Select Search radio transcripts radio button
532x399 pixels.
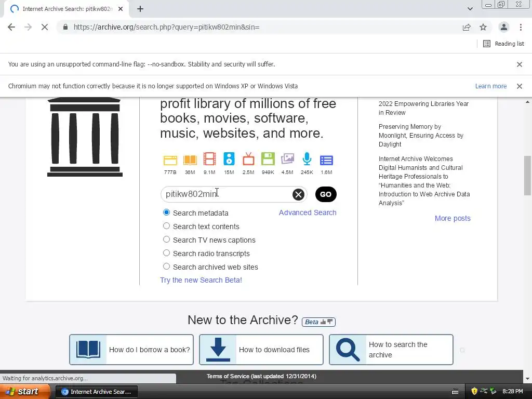pyautogui.click(x=166, y=253)
